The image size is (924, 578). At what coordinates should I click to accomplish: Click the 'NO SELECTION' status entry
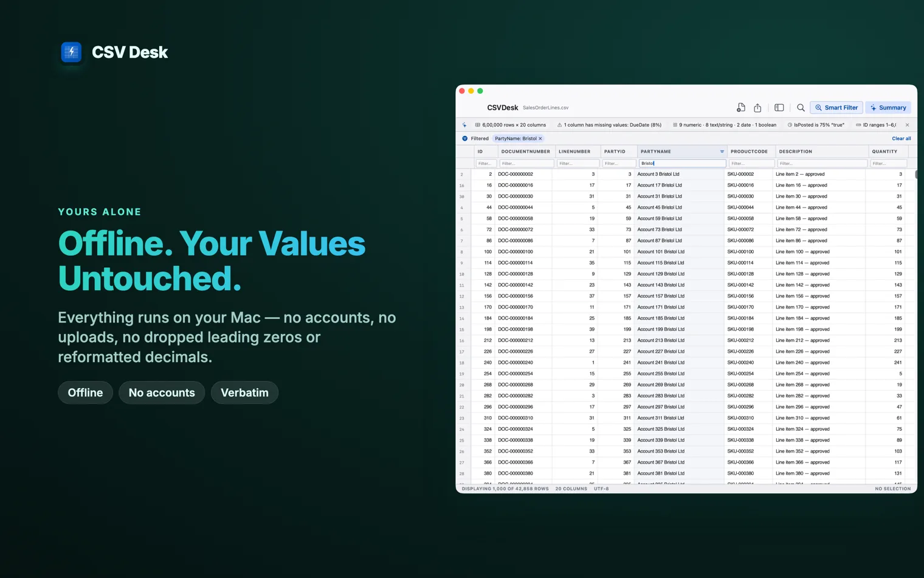(893, 489)
